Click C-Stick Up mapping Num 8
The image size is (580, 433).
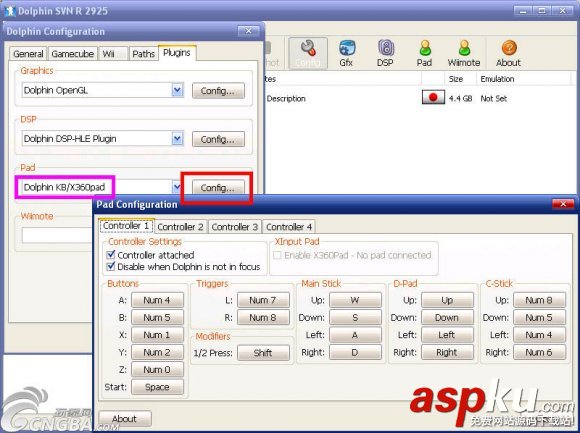(x=539, y=300)
